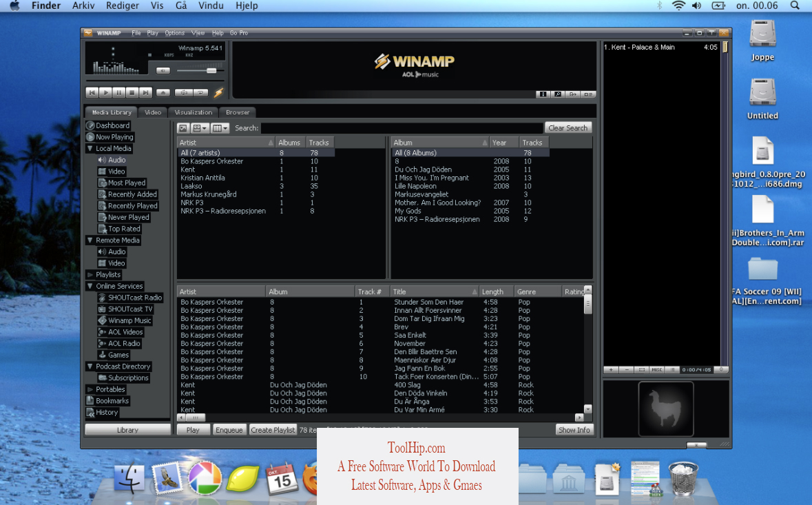Open the columns layout dropdown beside Search
The image size is (812, 505).
220,128
